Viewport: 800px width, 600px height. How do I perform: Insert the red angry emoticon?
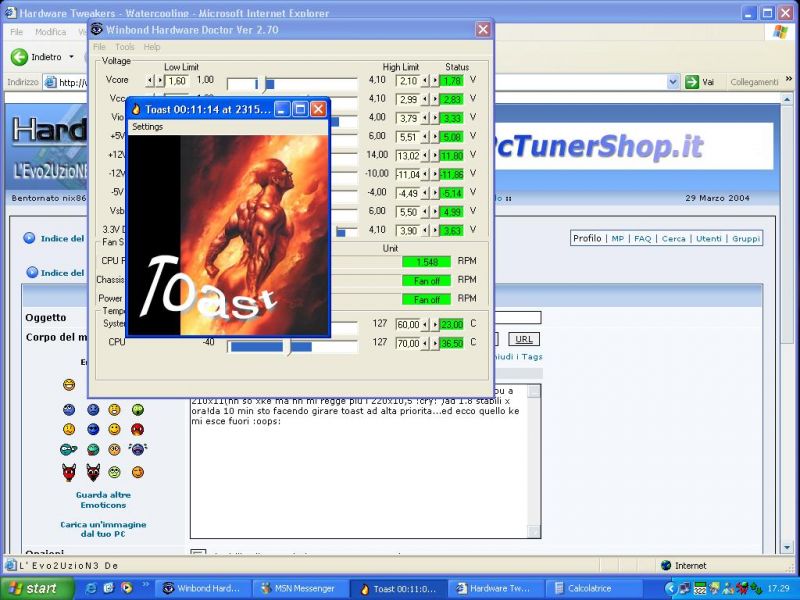pyautogui.click(x=137, y=429)
